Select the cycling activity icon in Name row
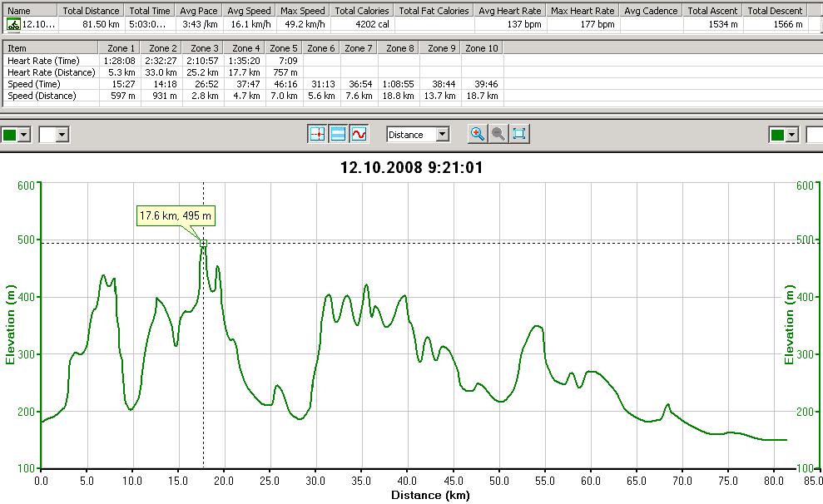This screenshot has height=504, width=823. point(14,24)
